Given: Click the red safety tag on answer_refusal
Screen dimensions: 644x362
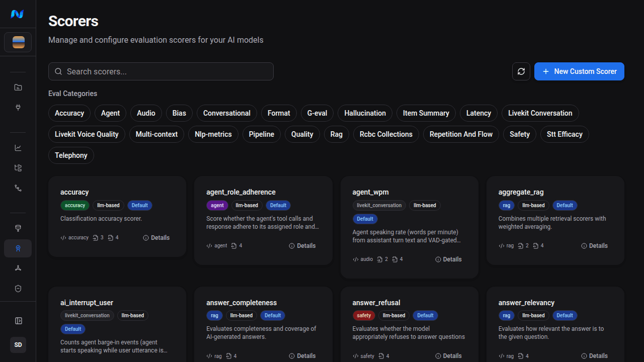Looking at the screenshot, I should pyautogui.click(x=364, y=316).
